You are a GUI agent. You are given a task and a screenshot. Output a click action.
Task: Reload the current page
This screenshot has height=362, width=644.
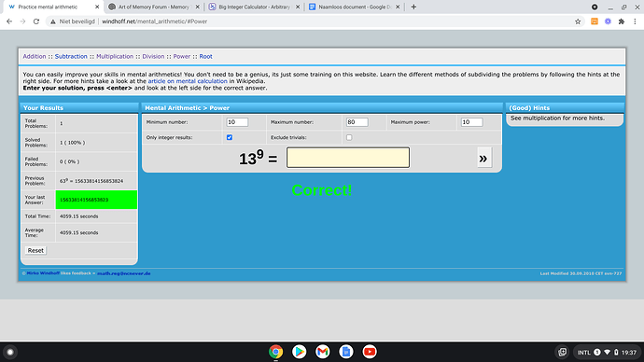coord(36,21)
